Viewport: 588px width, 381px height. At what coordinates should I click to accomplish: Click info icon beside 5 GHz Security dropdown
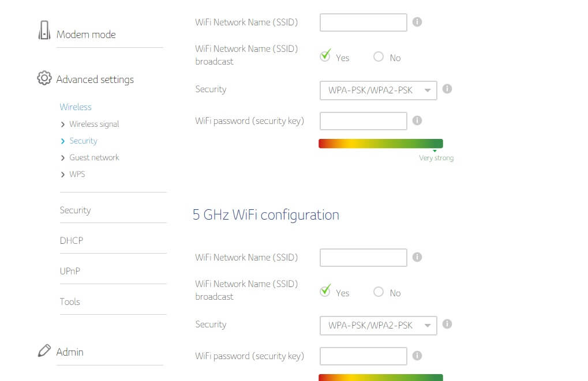(x=447, y=324)
